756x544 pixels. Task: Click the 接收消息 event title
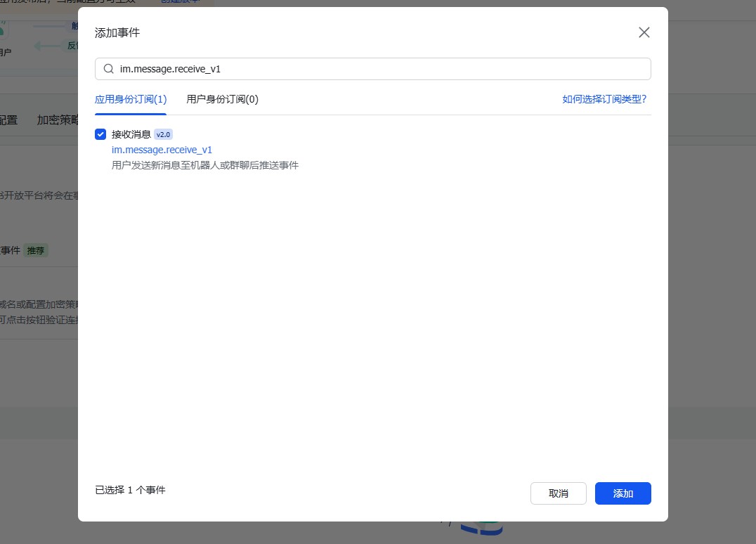point(131,134)
